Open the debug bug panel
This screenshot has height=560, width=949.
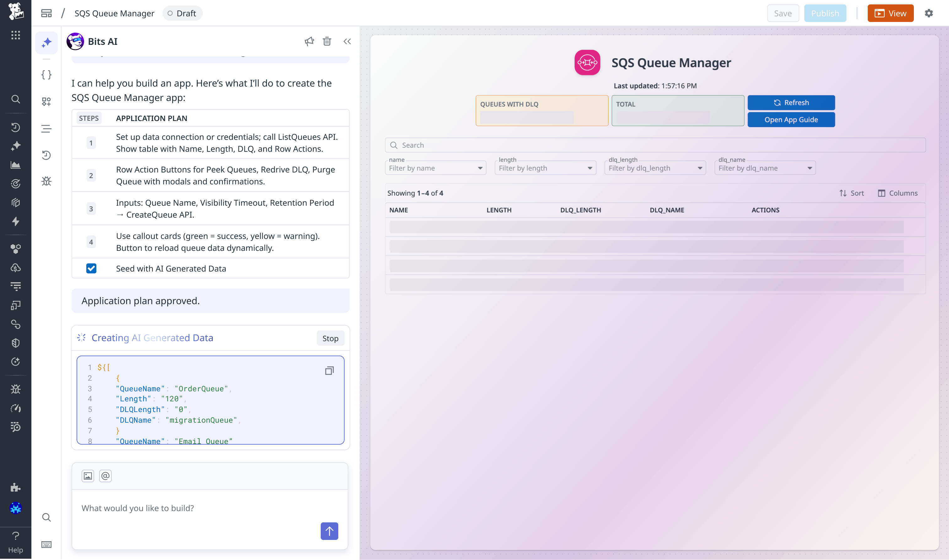(x=46, y=181)
